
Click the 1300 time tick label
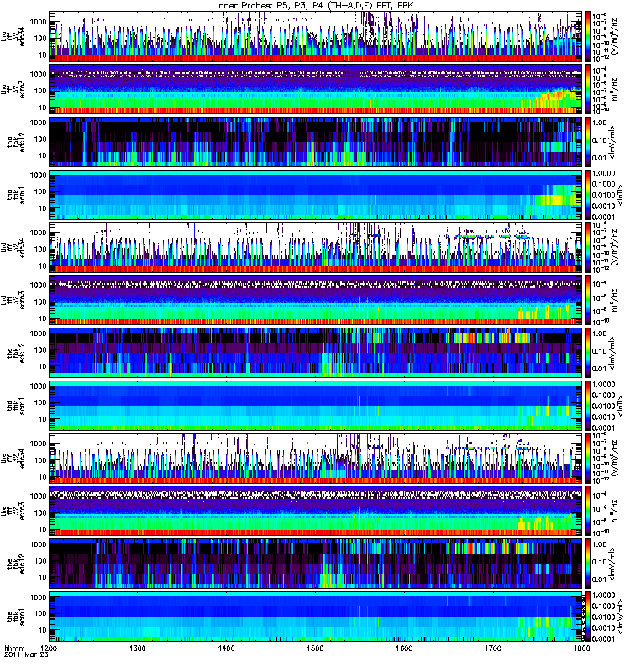coord(138,648)
